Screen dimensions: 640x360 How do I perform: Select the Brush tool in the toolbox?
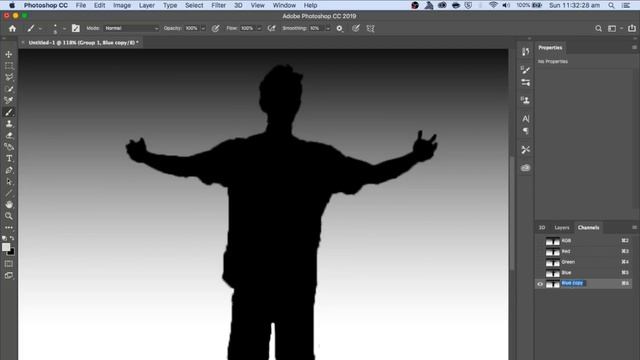9,112
